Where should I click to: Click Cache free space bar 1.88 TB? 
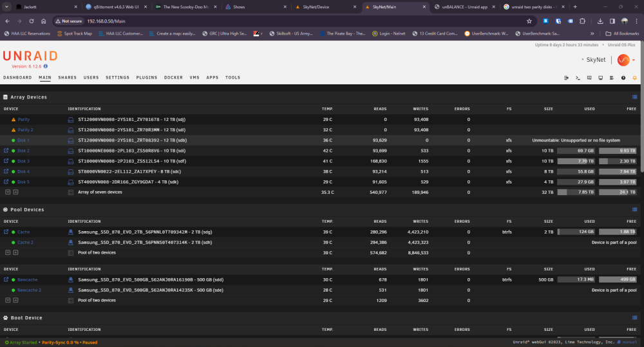tap(618, 232)
